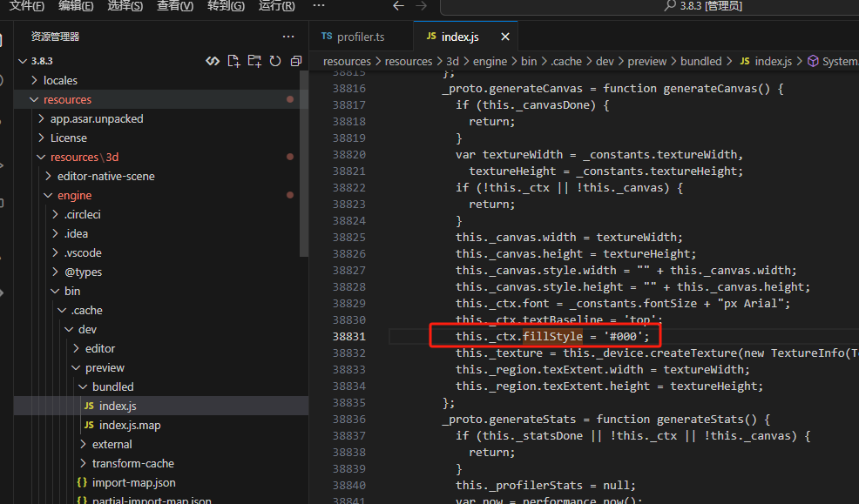Click the dev breadcrumb segment
Screen dimensions: 859x504
(605, 61)
